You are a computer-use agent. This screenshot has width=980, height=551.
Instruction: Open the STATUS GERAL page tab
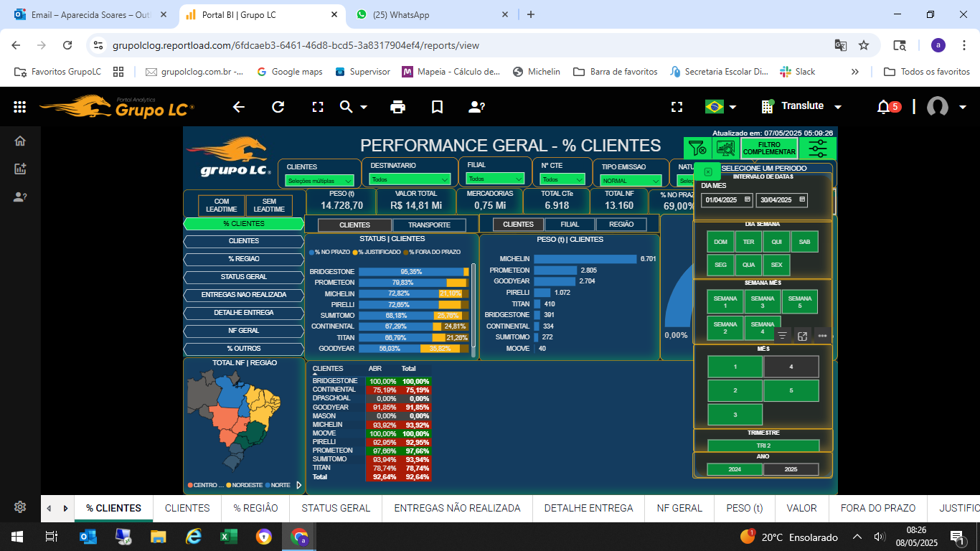[336, 508]
